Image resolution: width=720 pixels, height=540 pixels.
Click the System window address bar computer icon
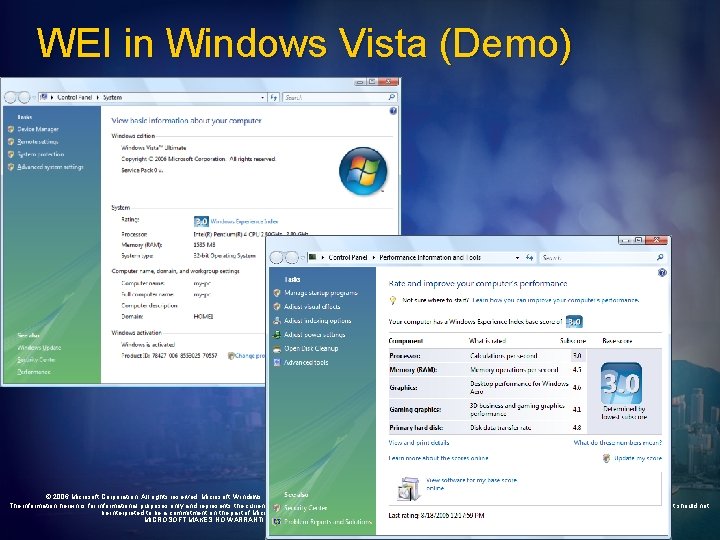[x=44, y=97]
